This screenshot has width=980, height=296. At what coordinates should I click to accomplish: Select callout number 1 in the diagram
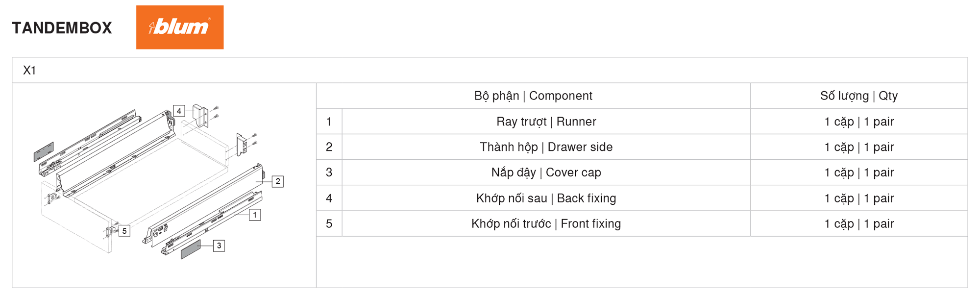click(x=255, y=215)
